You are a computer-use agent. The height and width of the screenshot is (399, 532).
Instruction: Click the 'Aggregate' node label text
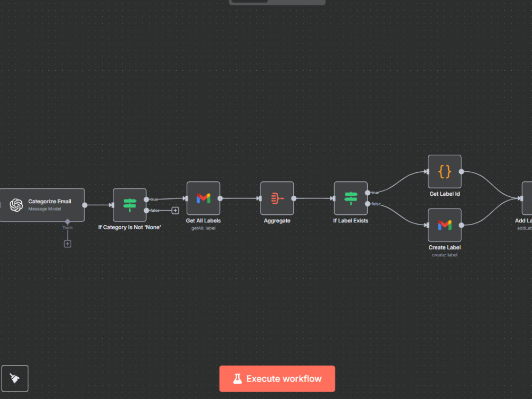(277, 221)
